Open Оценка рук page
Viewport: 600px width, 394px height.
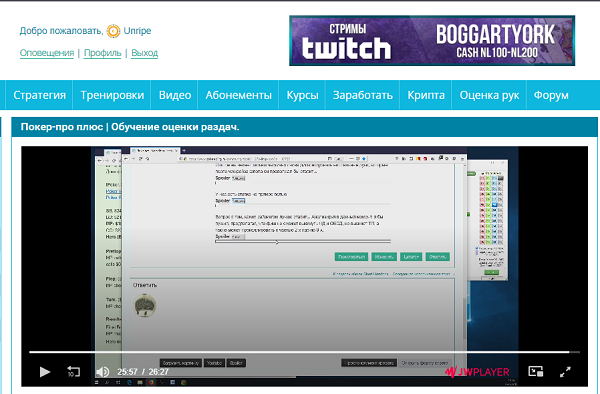point(489,95)
